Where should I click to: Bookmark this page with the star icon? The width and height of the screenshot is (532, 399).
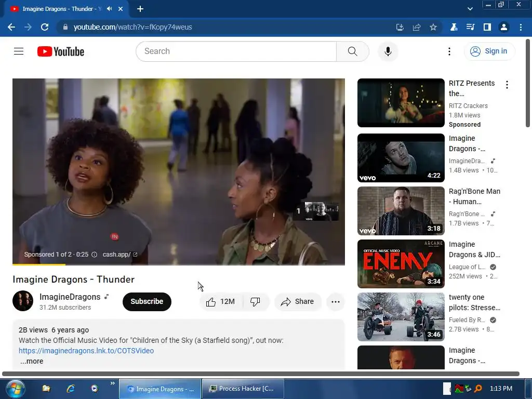[433, 27]
